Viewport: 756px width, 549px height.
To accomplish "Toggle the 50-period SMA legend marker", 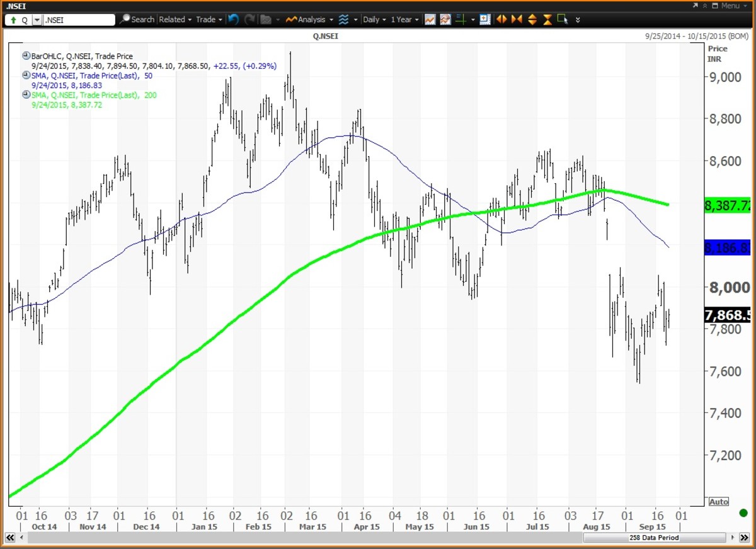I will point(26,76).
